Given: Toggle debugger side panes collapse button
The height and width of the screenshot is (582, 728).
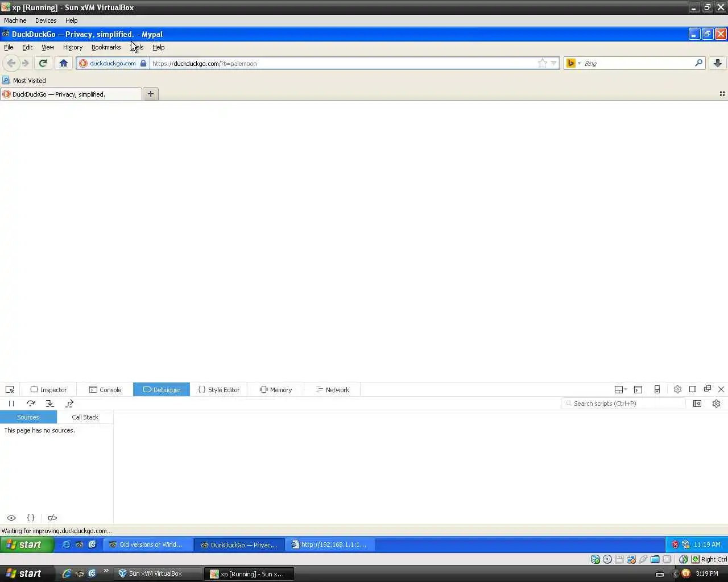Looking at the screenshot, I should point(697,404).
